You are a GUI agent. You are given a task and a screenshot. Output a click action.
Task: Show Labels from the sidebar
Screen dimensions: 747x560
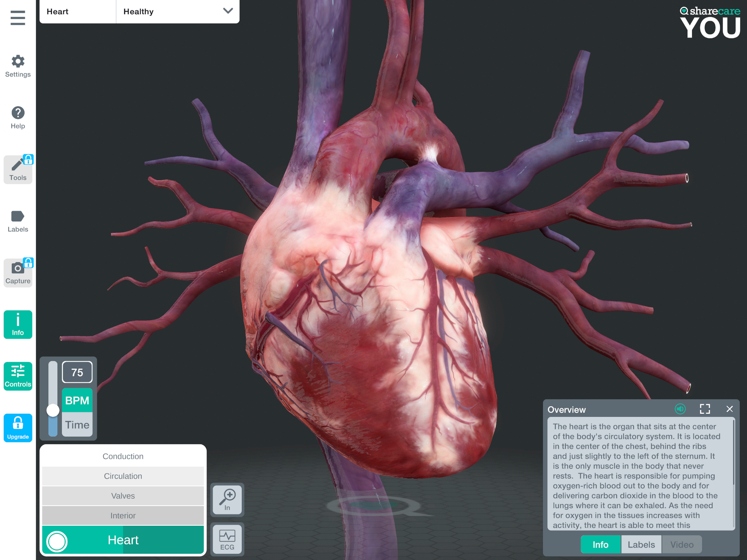[18, 221]
